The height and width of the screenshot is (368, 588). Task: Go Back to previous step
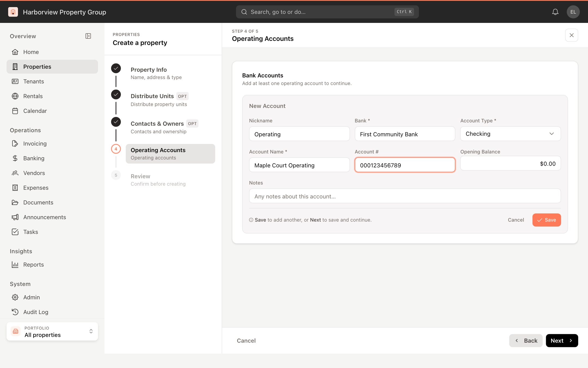[526, 340]
